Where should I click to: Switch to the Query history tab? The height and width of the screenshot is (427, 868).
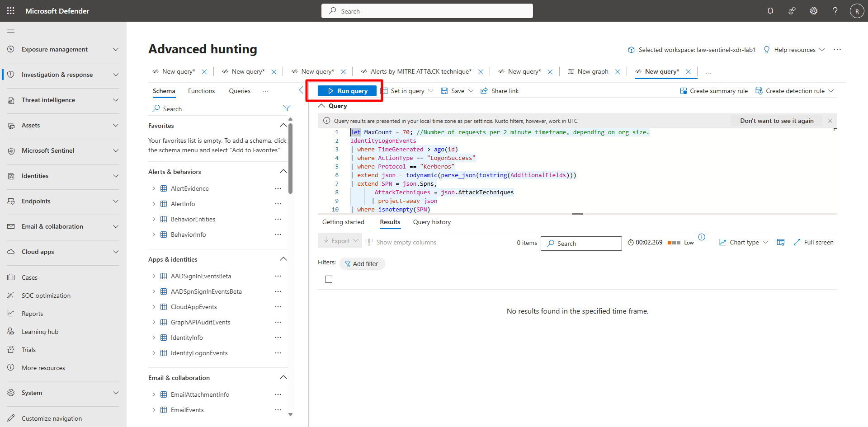(432, 222)
